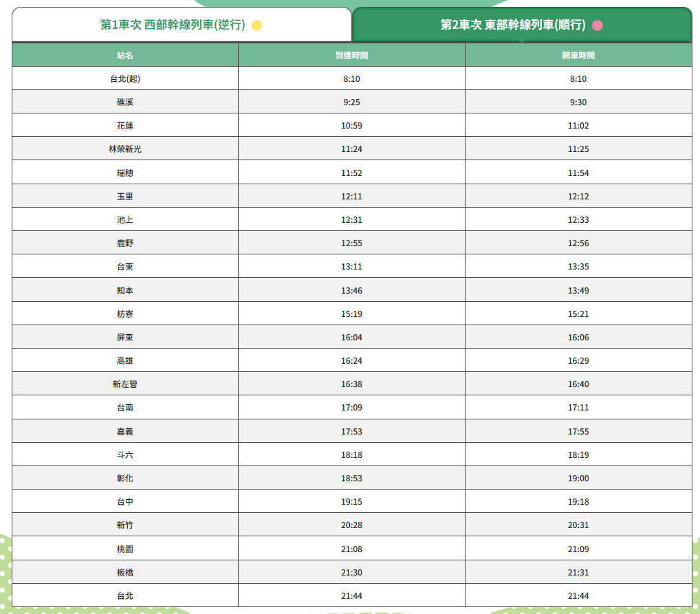Screen dimensions: 700x614
Task: Click the 彰化 departure time 19:00
Action: click(578, 479)
